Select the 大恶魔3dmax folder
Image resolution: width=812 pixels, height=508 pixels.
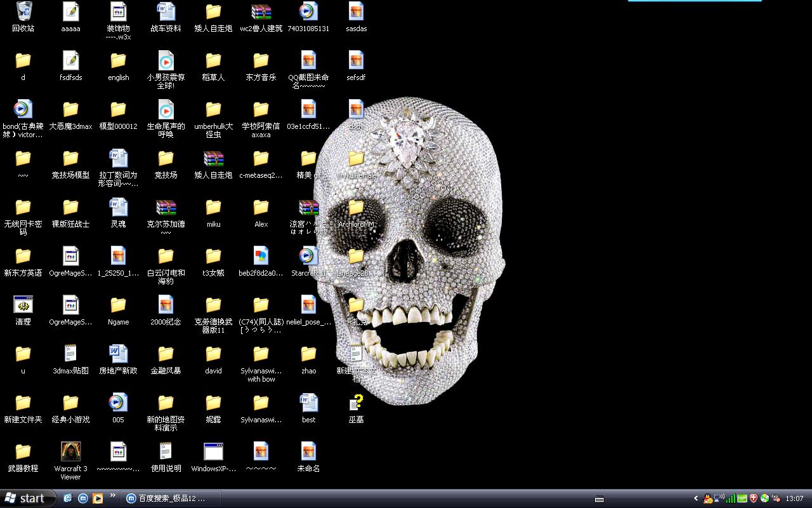click(x=70, y=109)
